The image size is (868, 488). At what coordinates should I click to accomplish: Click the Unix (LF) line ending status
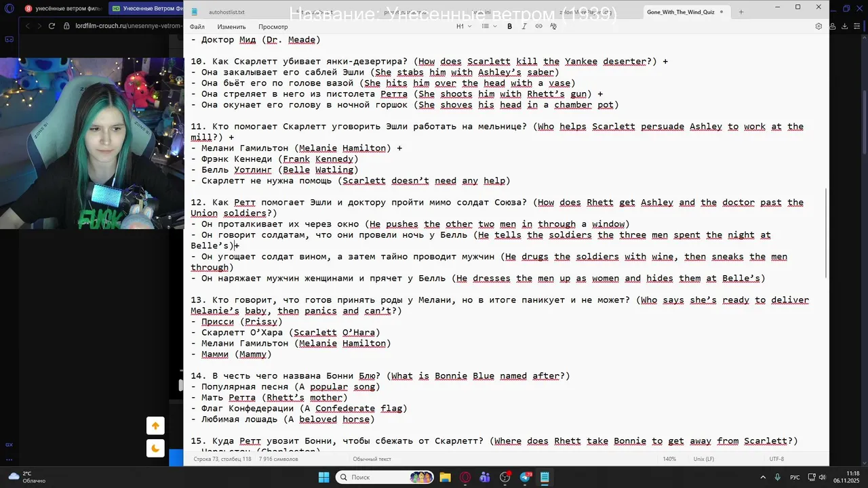(x=703, y=459)
